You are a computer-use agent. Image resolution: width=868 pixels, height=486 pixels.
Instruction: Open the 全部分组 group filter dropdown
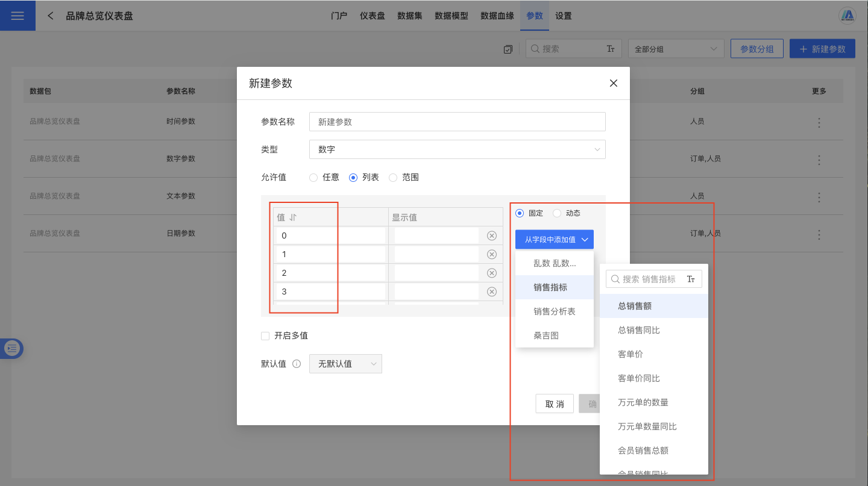tap(676, 49)
